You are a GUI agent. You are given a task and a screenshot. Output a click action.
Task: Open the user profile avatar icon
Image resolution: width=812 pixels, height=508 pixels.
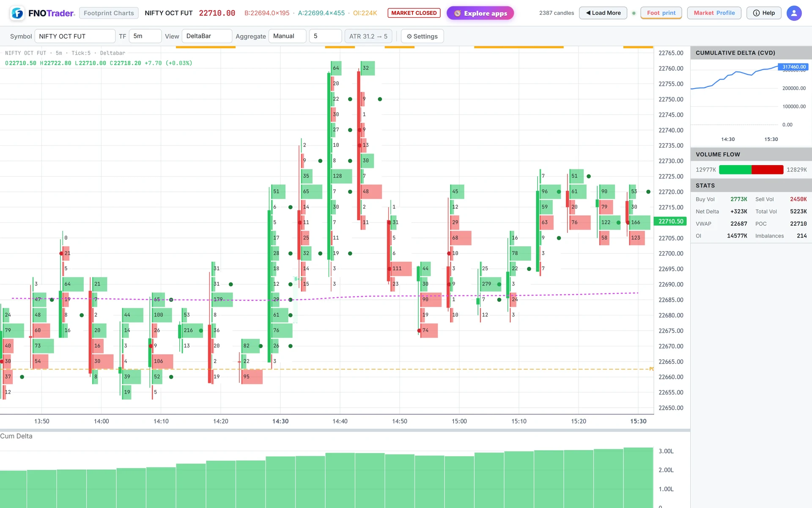click(x=794, y=13)
